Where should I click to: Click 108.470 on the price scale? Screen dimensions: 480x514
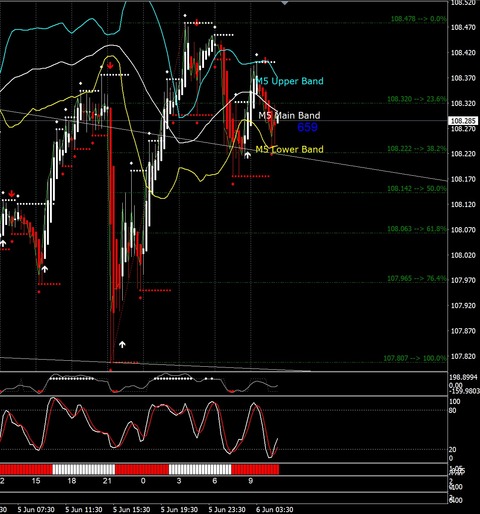[463, 27]
